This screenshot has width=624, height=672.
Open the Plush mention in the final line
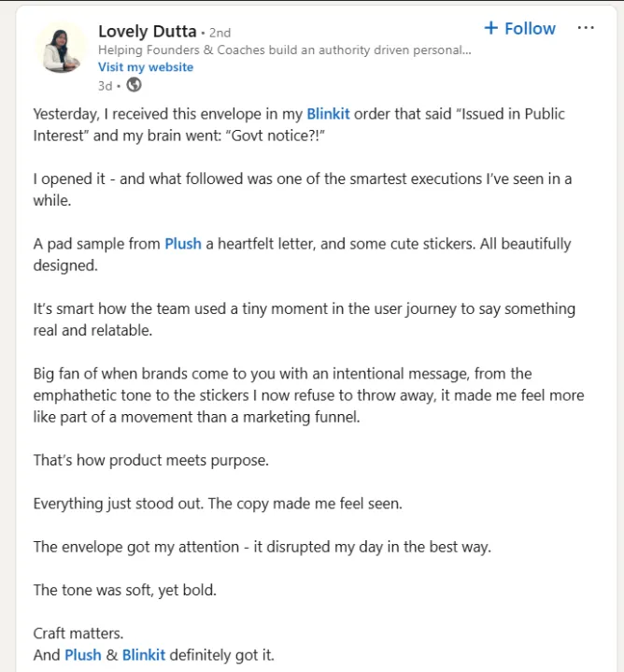pos(83,655)
